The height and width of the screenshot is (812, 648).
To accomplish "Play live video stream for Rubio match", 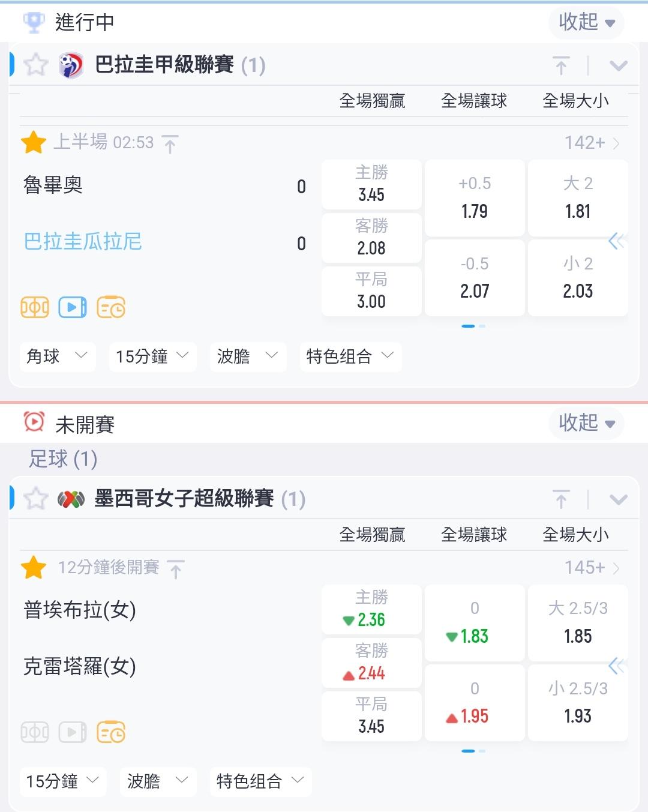I will 73,308.
